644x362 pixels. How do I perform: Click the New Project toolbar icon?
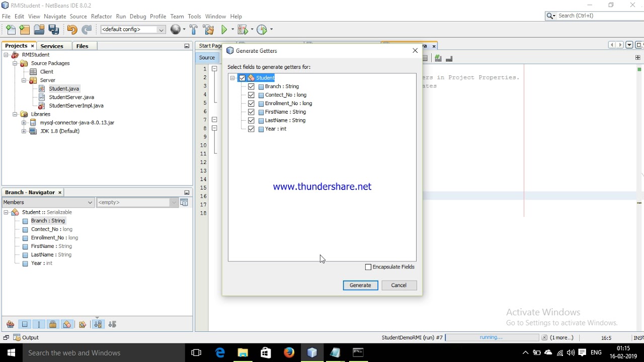25,30
